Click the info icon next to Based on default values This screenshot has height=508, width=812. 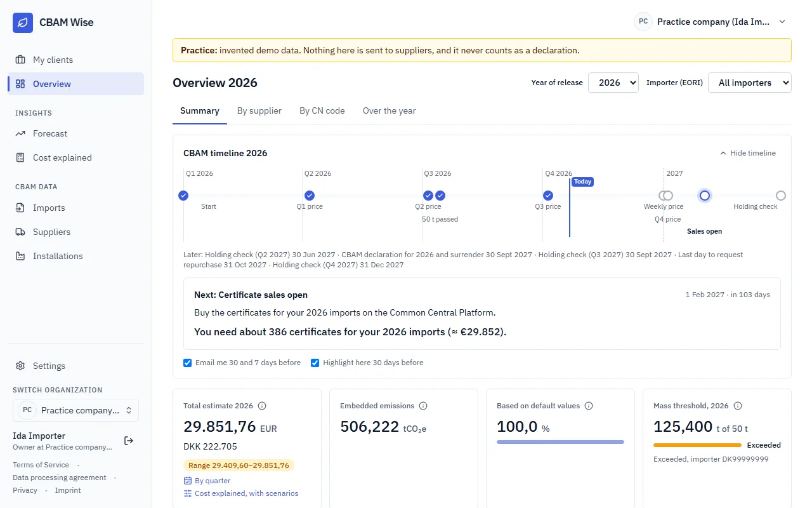click(589, 406)
